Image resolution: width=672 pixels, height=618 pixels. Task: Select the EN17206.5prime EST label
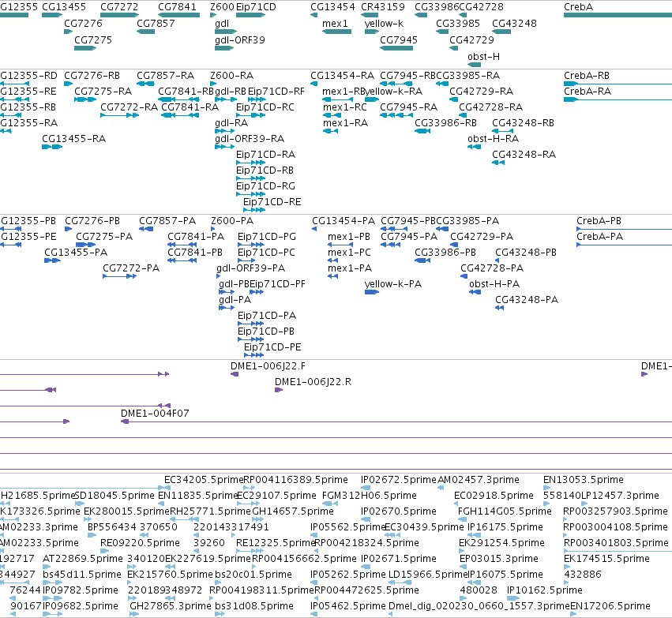[610, 606]
